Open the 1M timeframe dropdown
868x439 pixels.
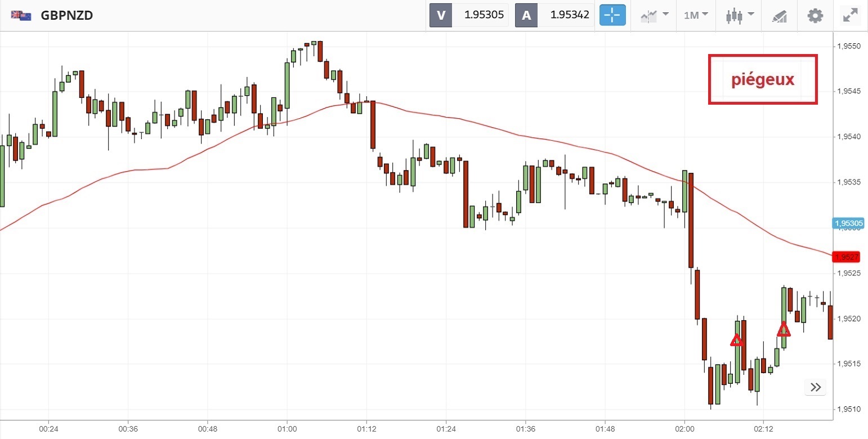[696, 15]
